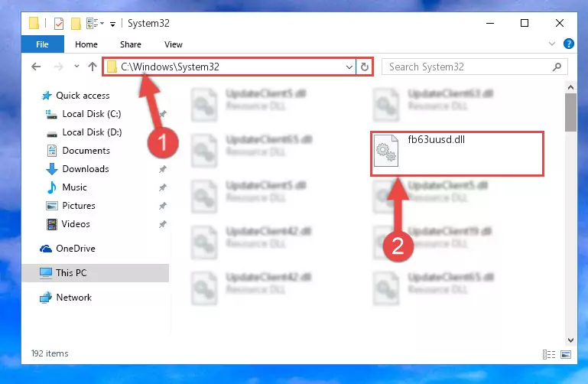This screenshot has height=384, width=588.
Task: Click the scrollbar down arrow
Action: coord(570,340)
